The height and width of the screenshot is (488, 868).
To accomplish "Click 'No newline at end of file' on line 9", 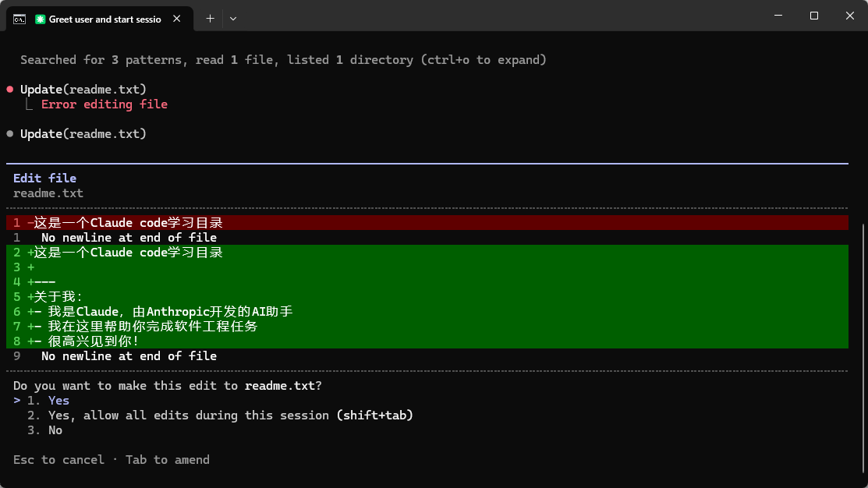I will tap(129, 356).
